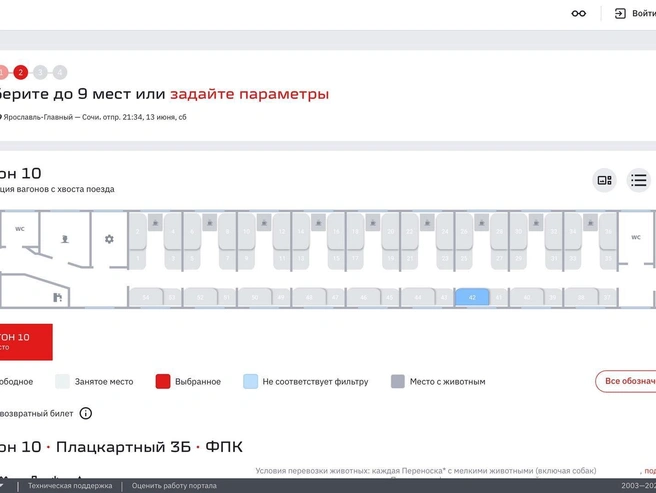Select side seat 54

coord(146,297)
